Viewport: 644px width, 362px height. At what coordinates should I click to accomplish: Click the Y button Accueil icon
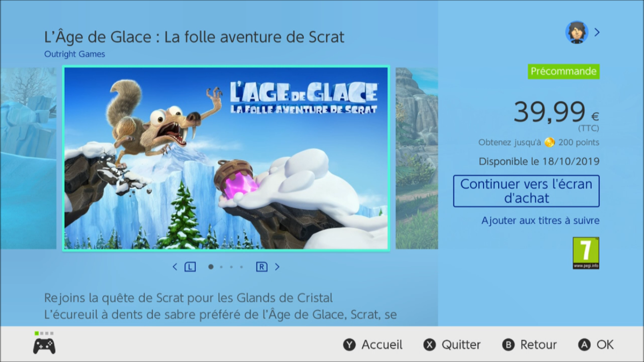pyautogui.click(x=349, y=345)
